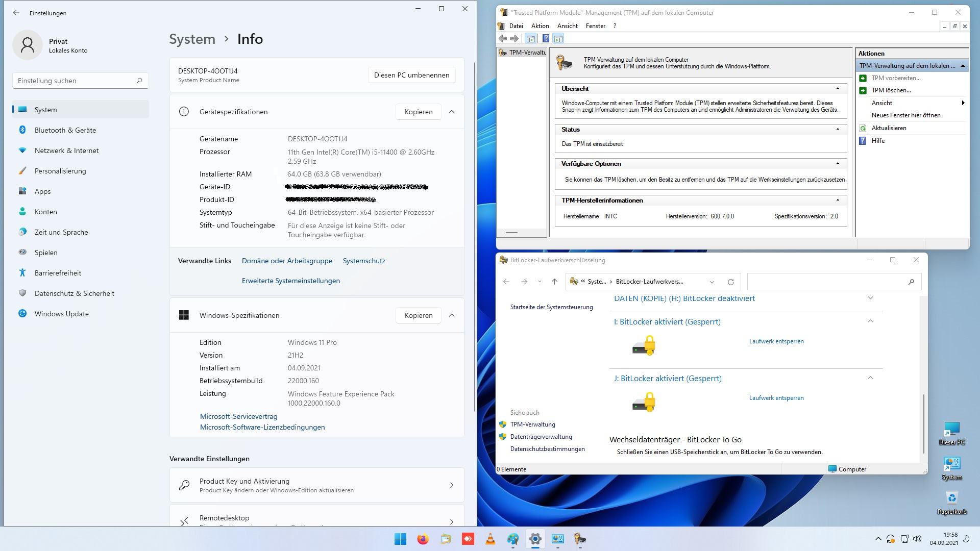This screenshot has height=551, width=980.
Task: Open the Datei menu in TPM window
Action: coord(516,26)
